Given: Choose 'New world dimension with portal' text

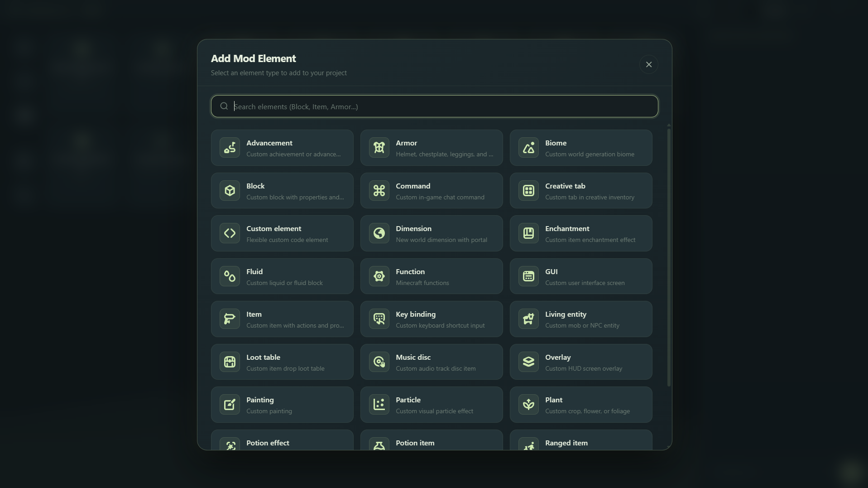Looking at the screenshot, I should click(441, 240).
